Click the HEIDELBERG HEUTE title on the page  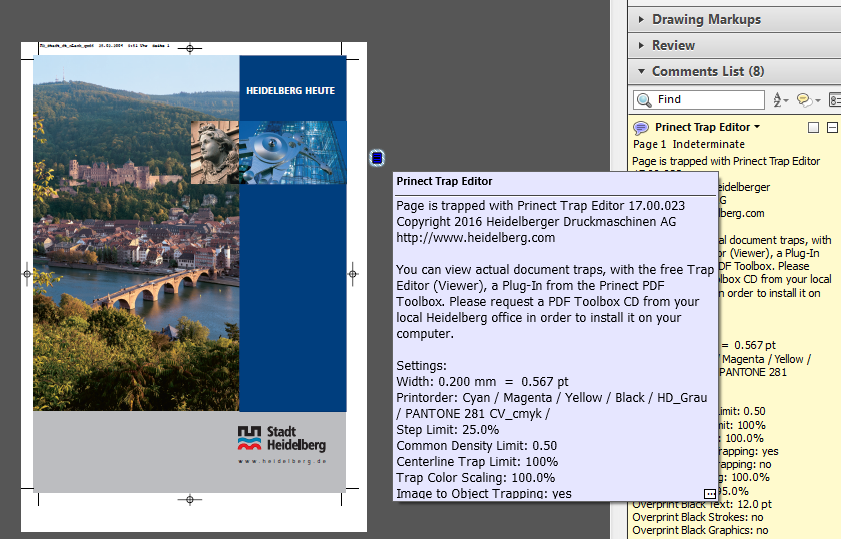(291, 91)
